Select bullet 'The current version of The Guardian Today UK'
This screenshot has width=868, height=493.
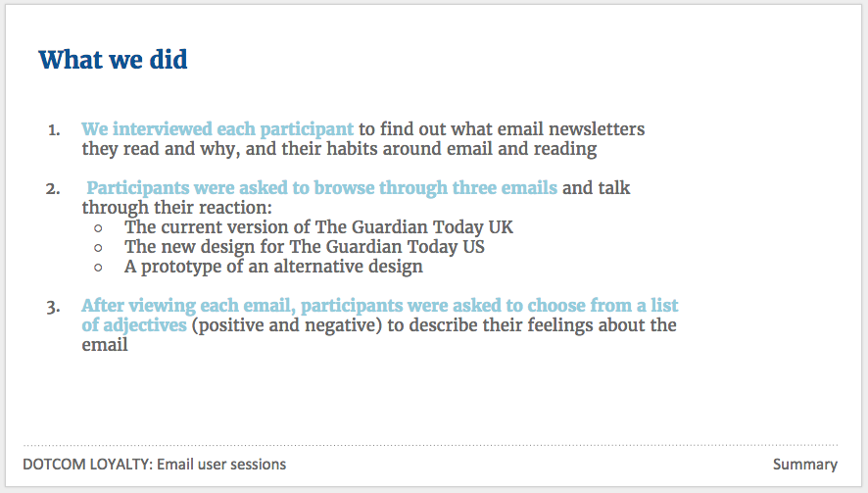(x=318, y=227)
